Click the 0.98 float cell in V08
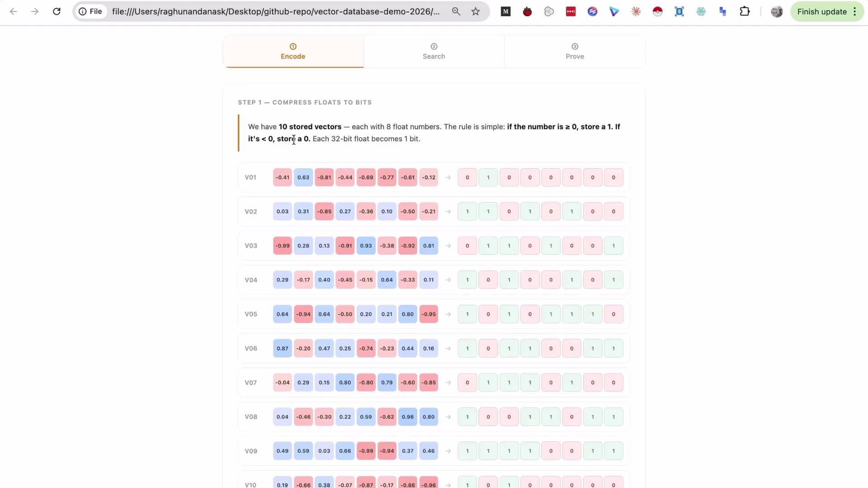Viewport: 868px width, 488px height. (408, 417)
